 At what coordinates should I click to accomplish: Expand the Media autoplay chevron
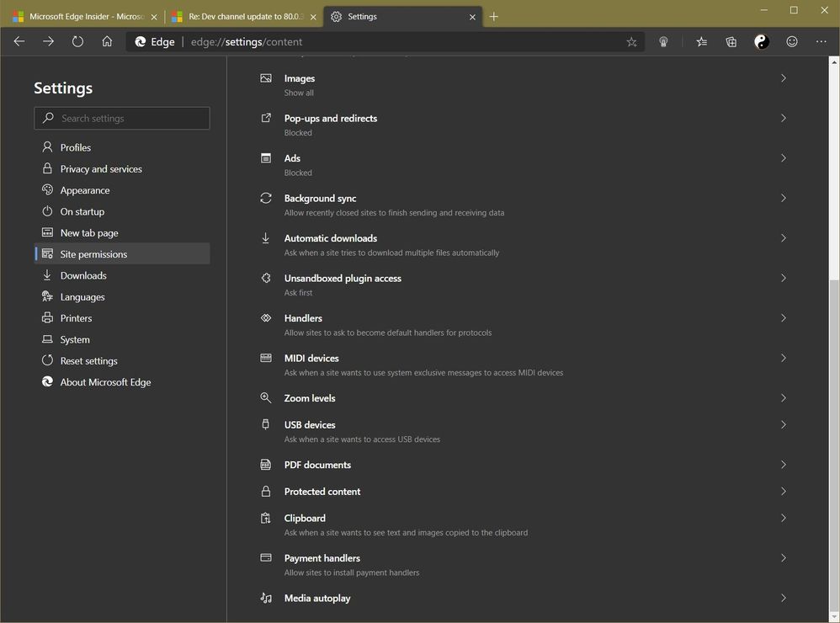784,598
